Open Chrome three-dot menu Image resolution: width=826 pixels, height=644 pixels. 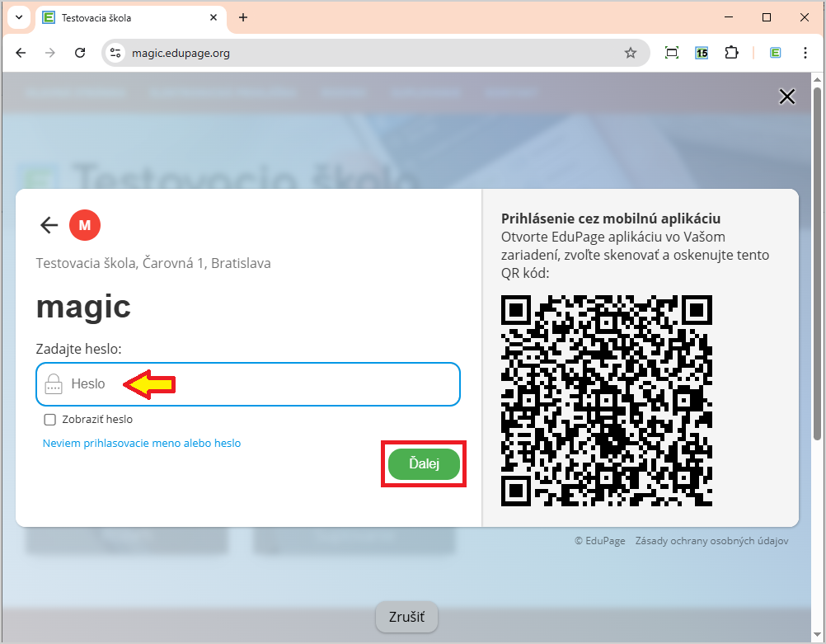pos(805,53)
